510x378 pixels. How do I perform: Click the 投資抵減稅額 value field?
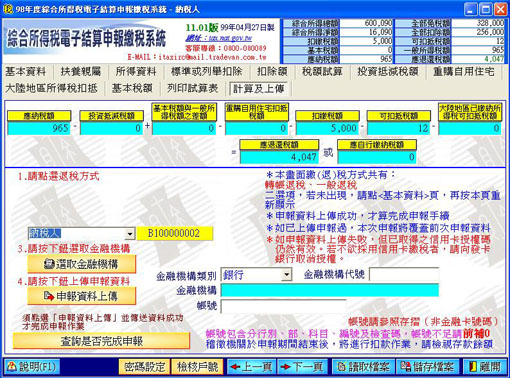click(x=111, y=128)
